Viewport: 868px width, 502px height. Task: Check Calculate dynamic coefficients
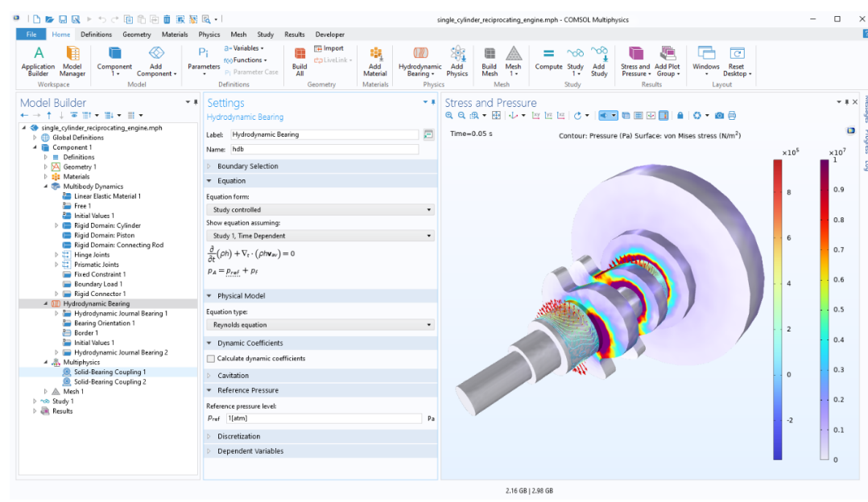click(x=211, y=359)
